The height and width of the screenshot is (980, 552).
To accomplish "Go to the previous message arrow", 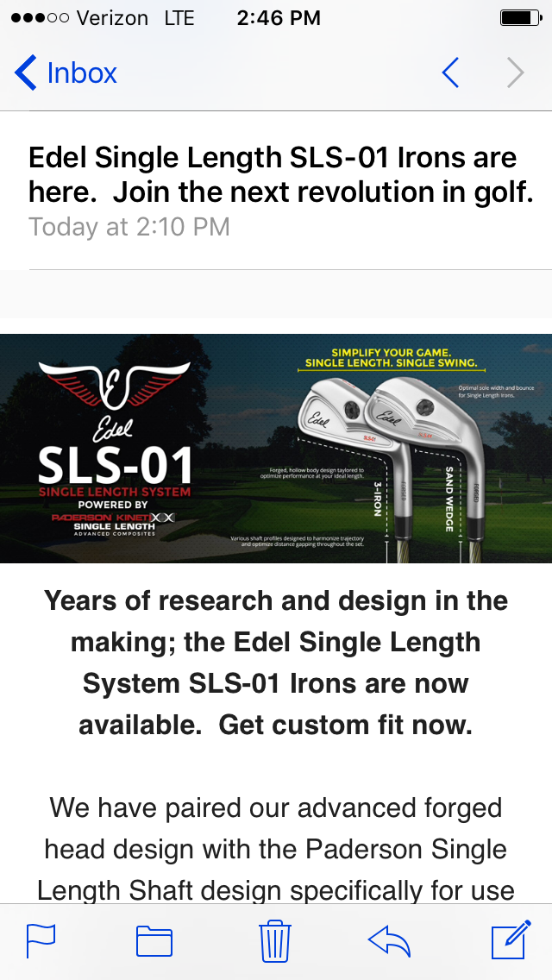I will coord(450,73).
